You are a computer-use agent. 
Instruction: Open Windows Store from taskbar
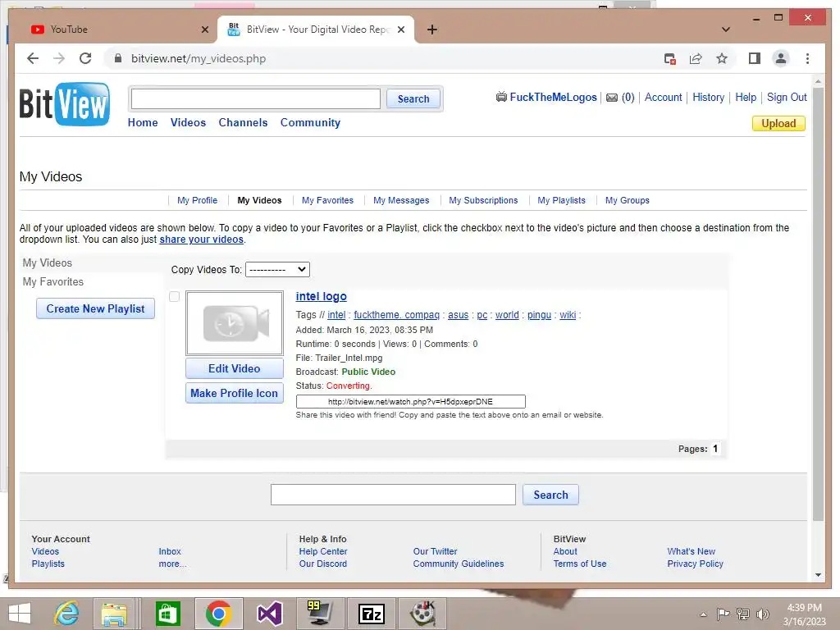click(167, 614)
